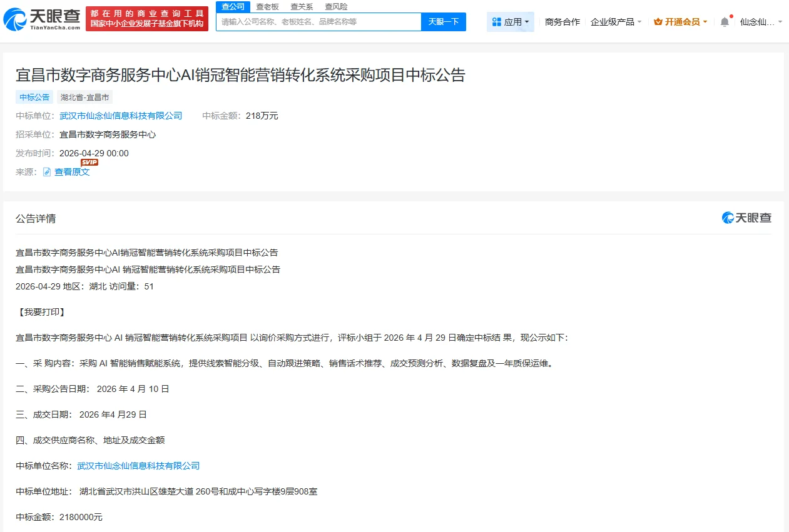Select the 查关系 search tab

point(302,7)
